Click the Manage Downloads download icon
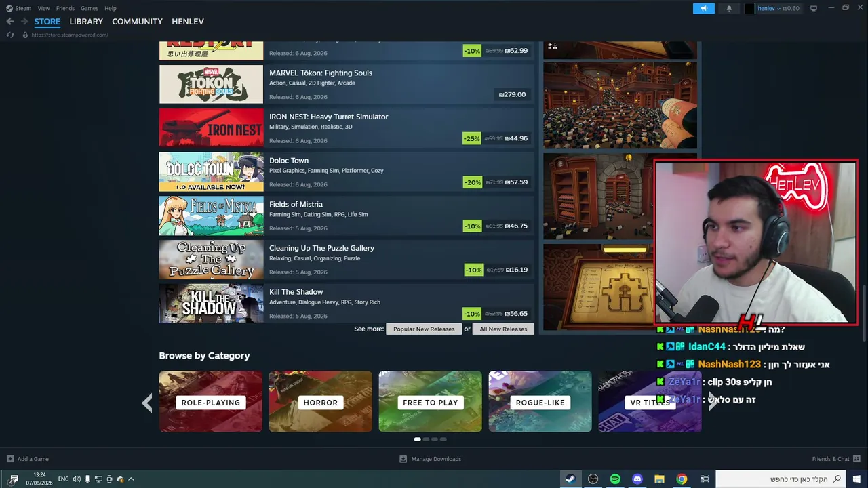This screenshot has height=488, width=868. pyautogui.click(x=403, y=459)
